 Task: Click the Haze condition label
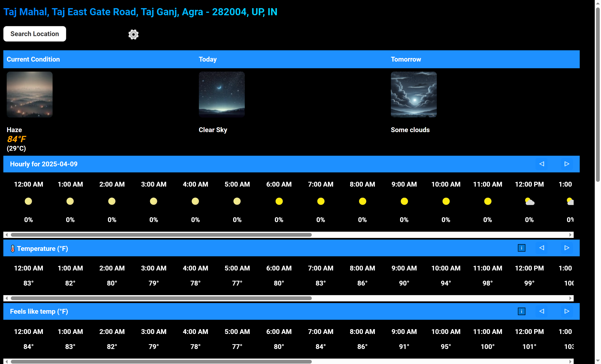pos(14,130)
